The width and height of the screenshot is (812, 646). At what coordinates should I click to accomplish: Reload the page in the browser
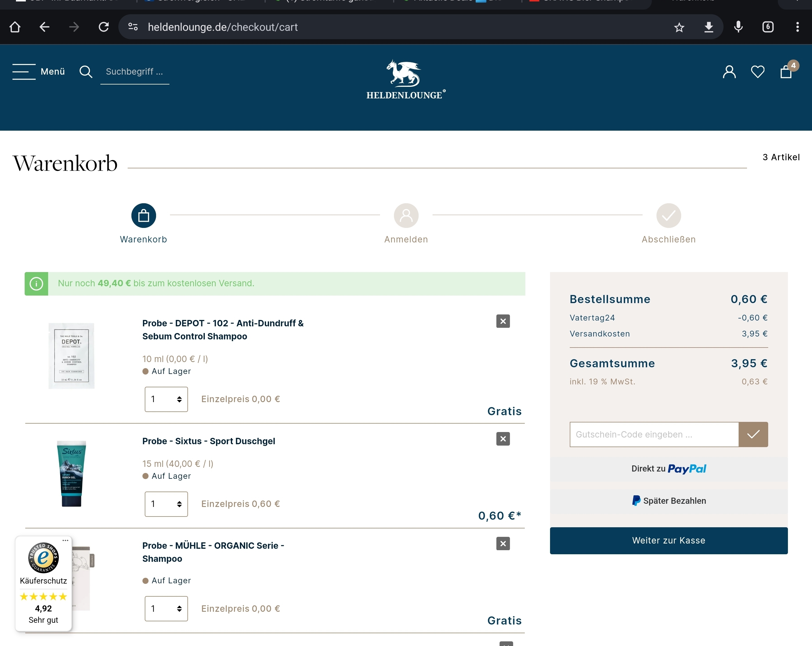(x=104, y=27)
